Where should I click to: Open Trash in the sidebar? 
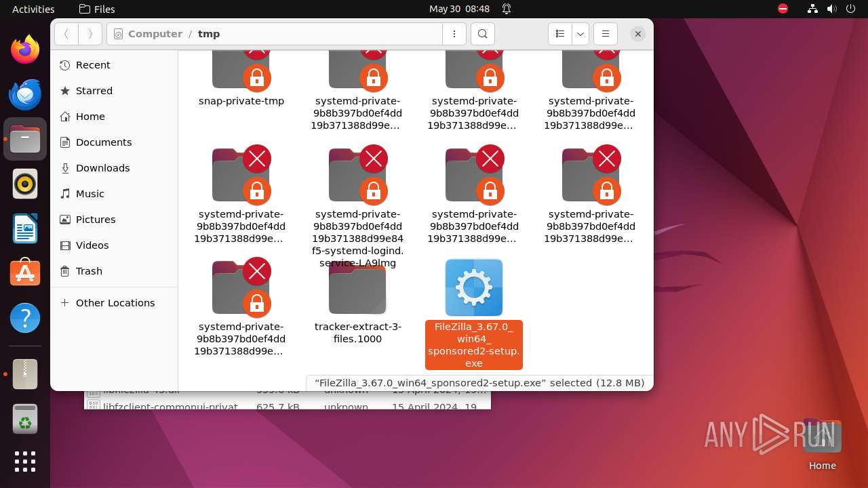point(114,271)
